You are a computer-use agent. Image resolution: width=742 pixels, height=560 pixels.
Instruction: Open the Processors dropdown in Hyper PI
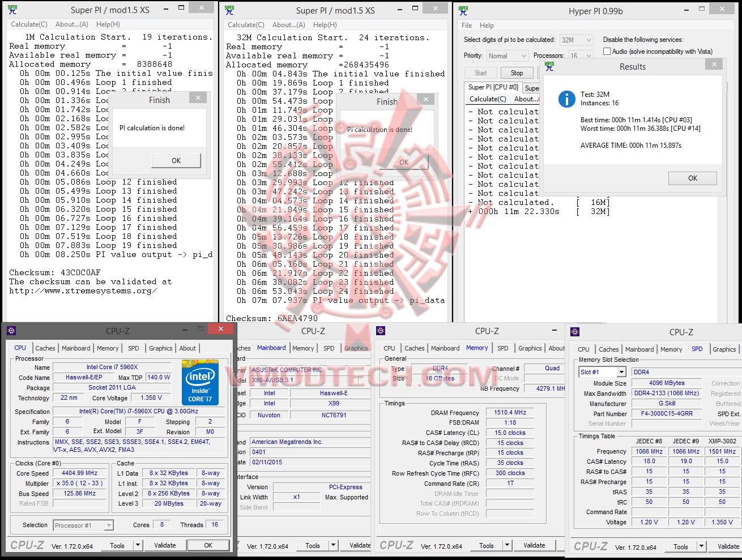click(x=581, y=55)
